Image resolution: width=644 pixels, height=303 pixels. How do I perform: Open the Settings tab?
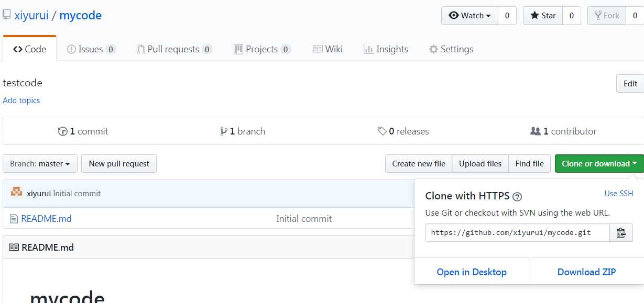pos(451,49)
